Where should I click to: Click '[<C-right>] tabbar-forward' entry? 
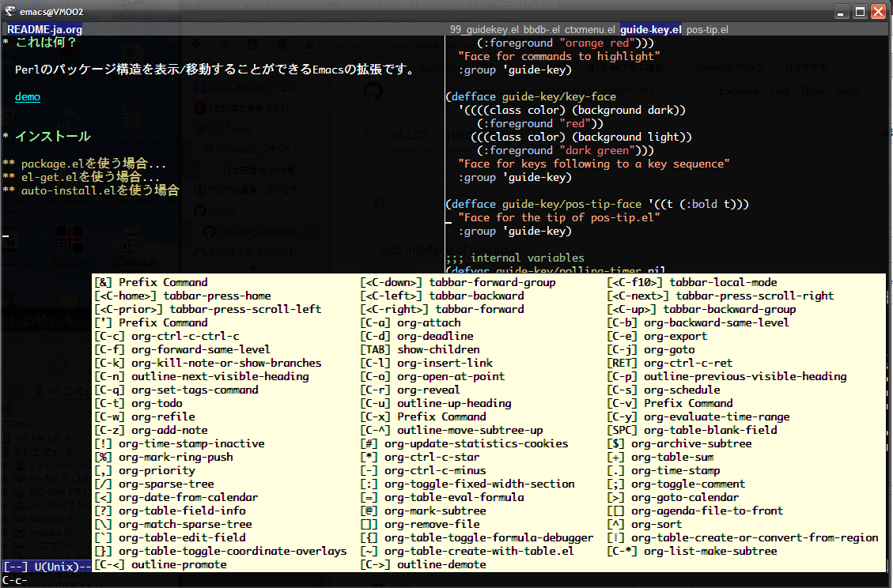pos(442,310)
